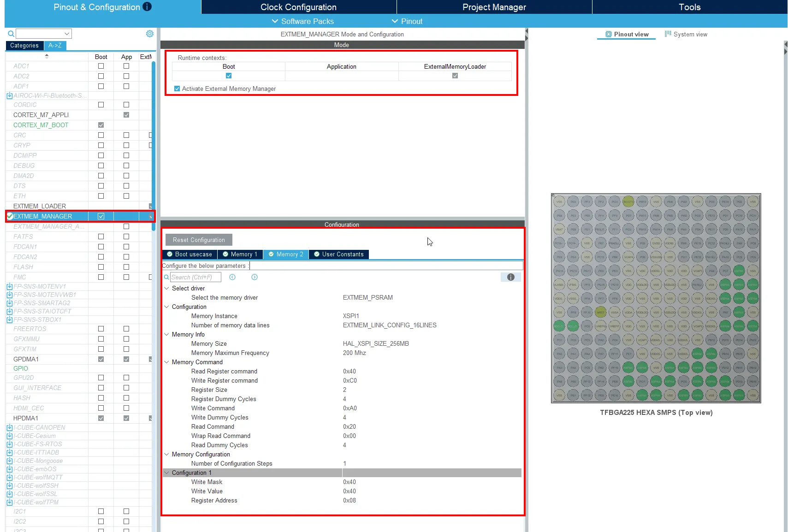The image size is (788, 532).
Task: Click the EXTMEM_PSRAM driver value
Action: click(x=367, y=297)
